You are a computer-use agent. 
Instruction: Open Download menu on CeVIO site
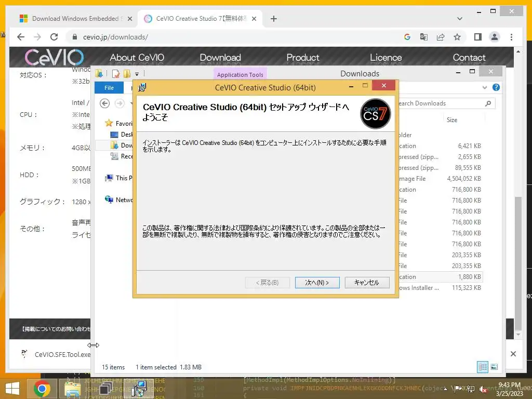point(220,57)
